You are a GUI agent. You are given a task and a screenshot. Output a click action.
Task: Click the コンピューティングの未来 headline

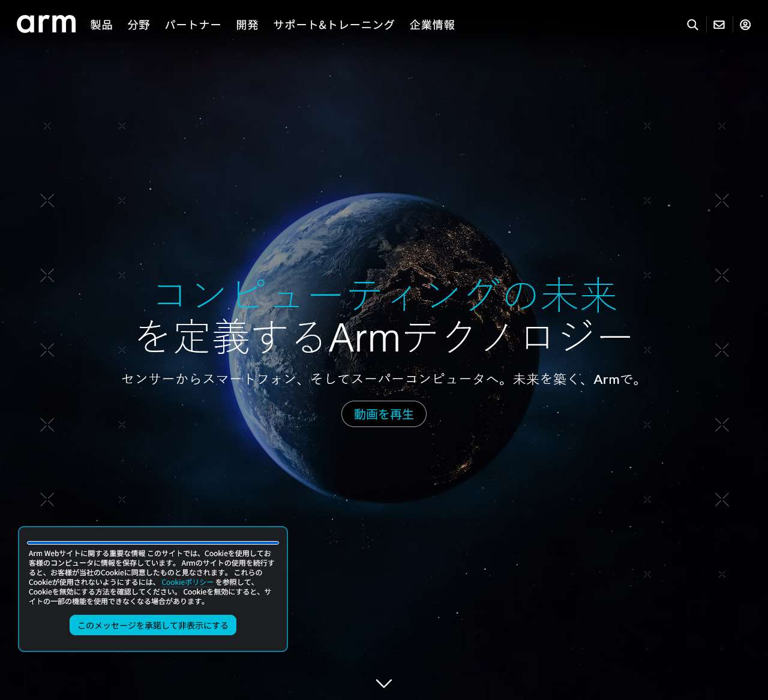(385, 295)
